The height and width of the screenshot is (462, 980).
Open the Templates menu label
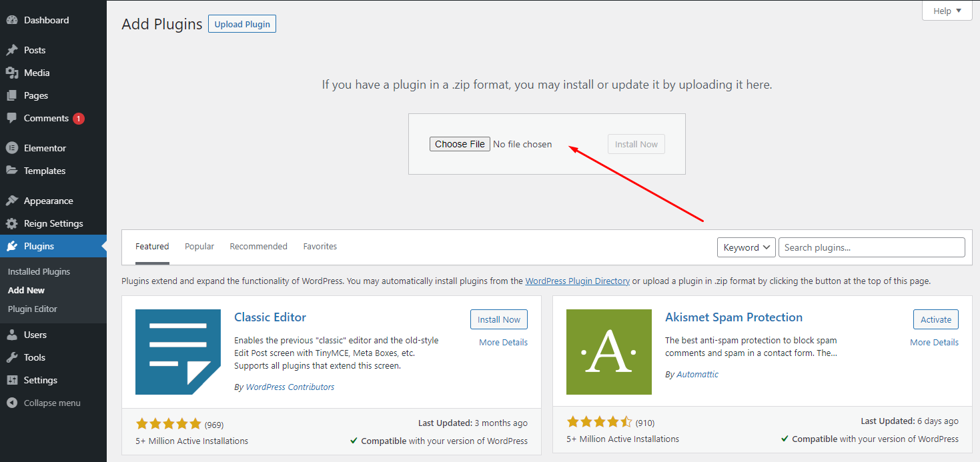click(45, 171)
